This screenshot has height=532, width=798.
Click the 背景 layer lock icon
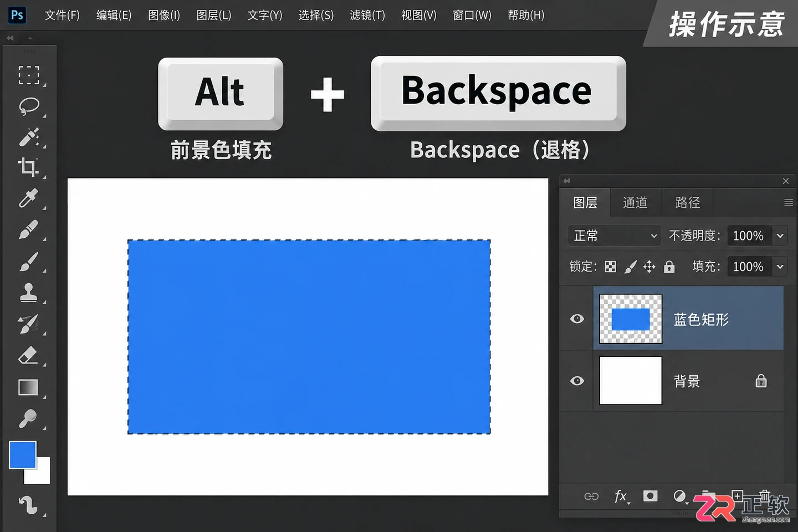(761, 381)
